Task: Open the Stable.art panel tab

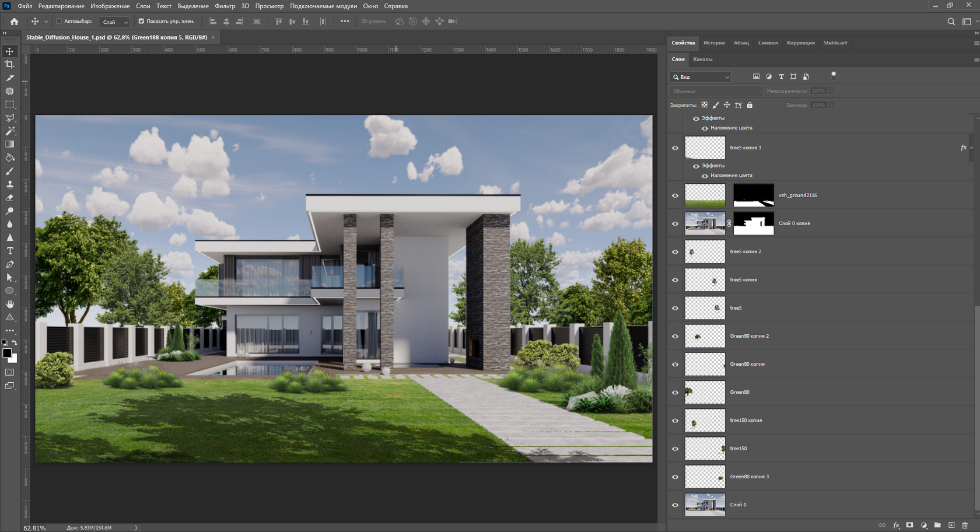Action: 835,43
